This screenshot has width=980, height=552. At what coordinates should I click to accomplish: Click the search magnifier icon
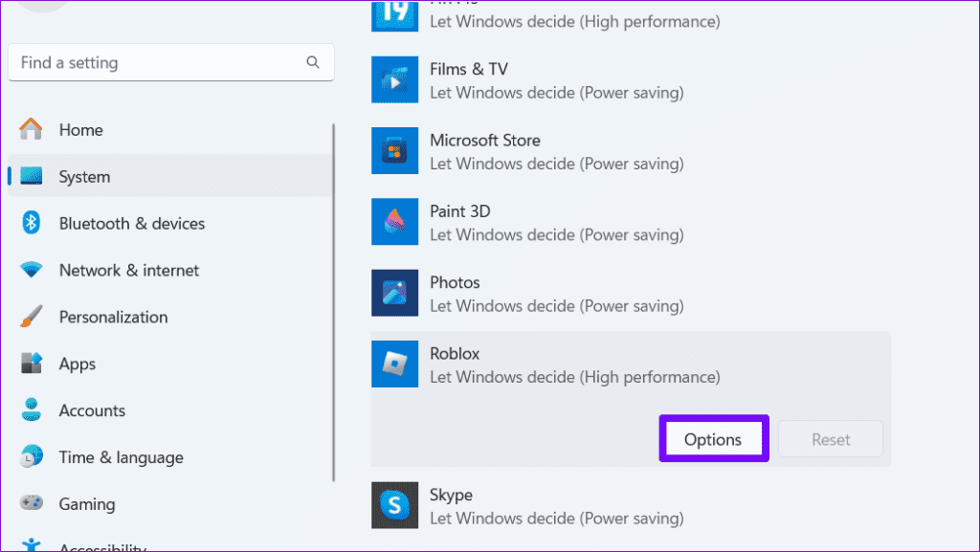313,62
